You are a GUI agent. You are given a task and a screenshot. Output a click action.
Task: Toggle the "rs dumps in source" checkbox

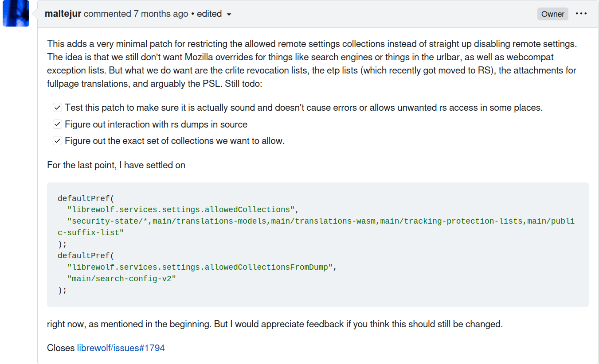point(57,124)
